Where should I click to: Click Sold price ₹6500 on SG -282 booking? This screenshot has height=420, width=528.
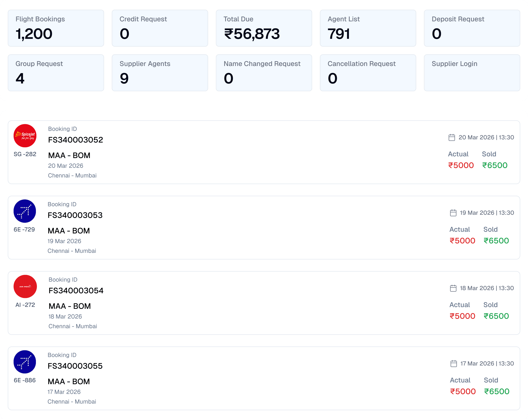coord(495,165)
